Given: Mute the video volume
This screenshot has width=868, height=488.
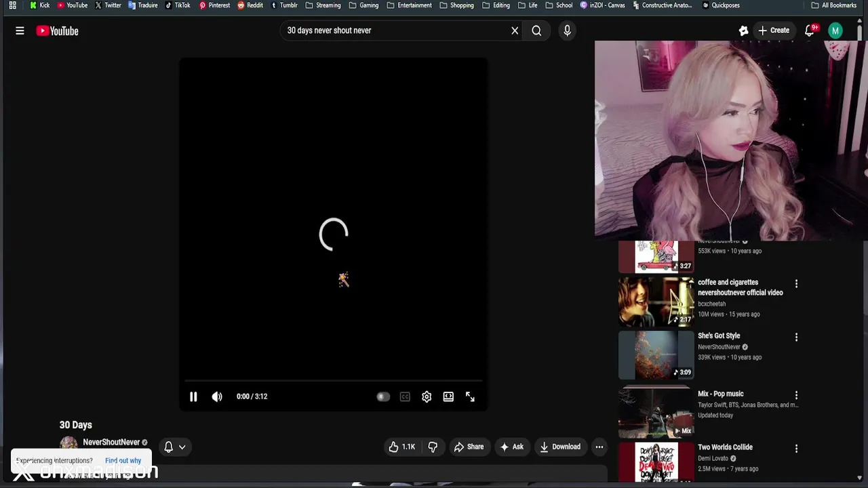Looking at the screenshot, I should point(217,396).
